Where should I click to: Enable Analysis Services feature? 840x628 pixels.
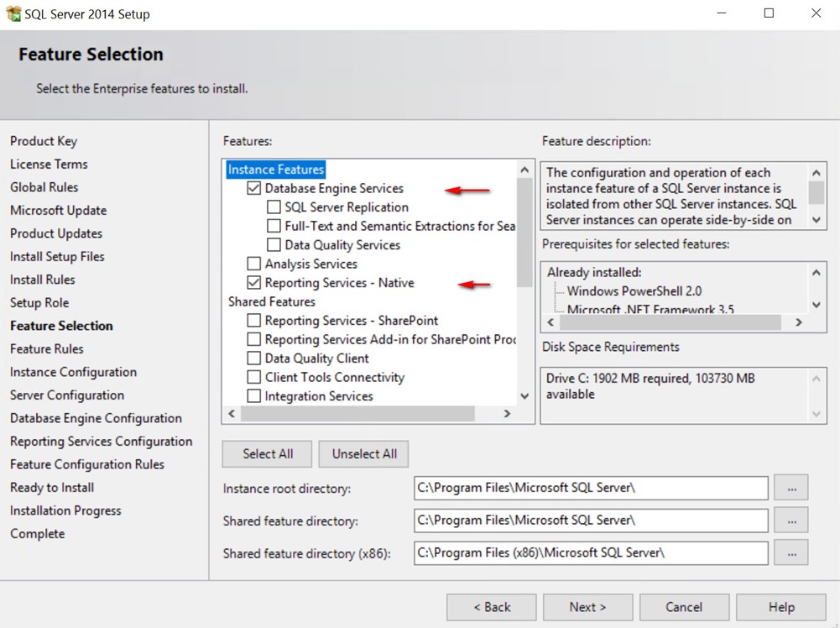254,264
